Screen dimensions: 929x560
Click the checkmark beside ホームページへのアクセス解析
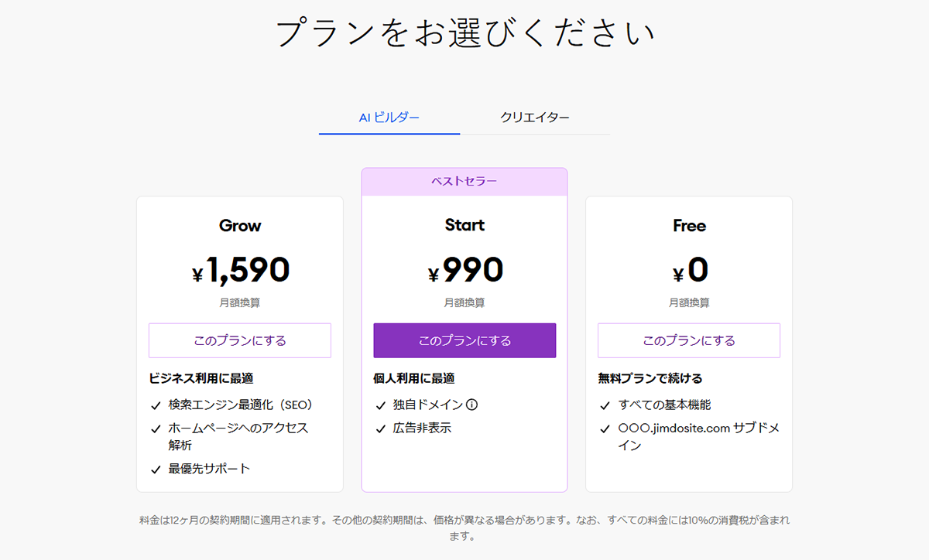[155, 428]
